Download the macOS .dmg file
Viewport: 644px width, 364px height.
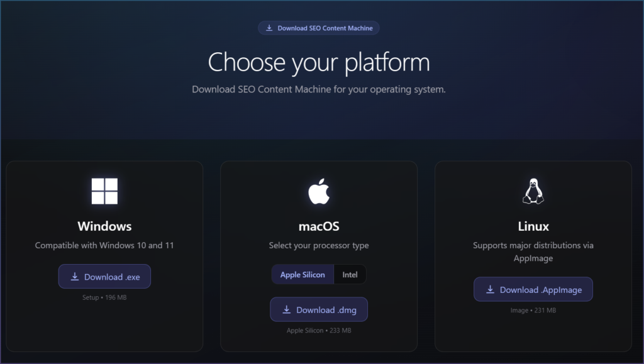tap(319, 310)
